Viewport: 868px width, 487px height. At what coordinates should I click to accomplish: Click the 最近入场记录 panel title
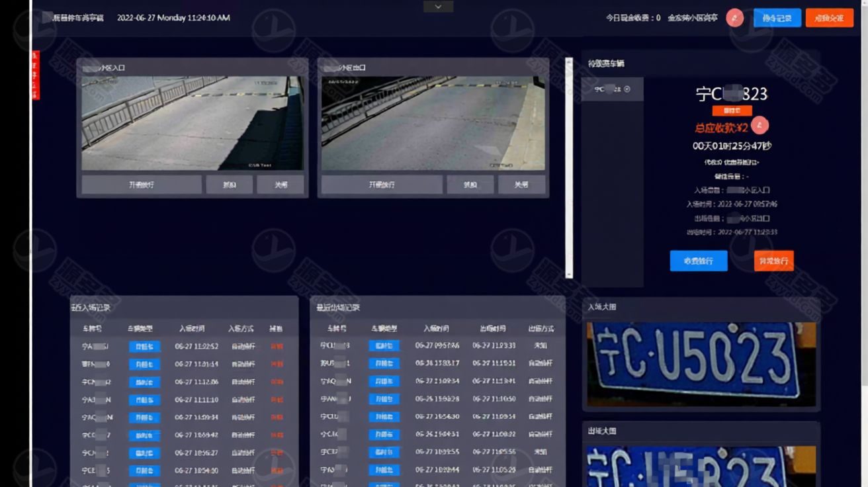pyautogui.click(x=91, y=308)
